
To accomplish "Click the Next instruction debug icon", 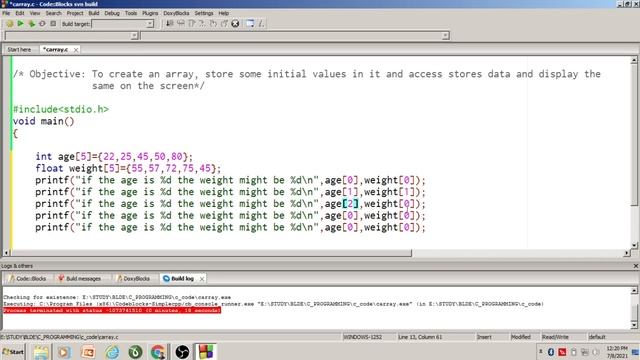I will point(224,24).
